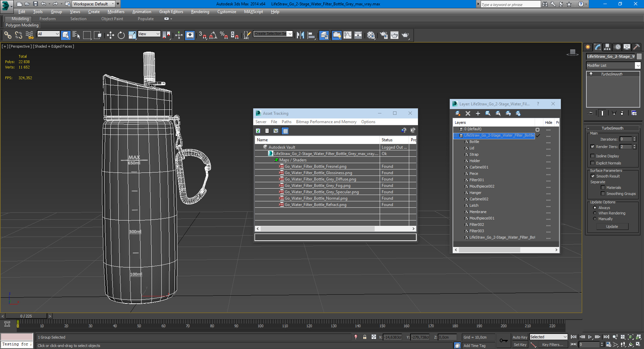Image resolution: width=644 pixels, height=349 pixels.
Task: Open the Workspace Default dropdown
Action: [94, 4]
